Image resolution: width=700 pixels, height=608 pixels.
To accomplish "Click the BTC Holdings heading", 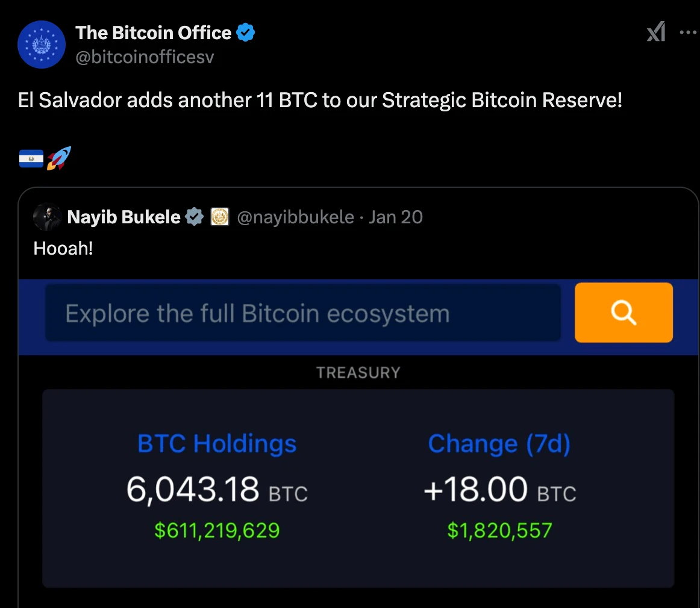I will pos(217,444).
